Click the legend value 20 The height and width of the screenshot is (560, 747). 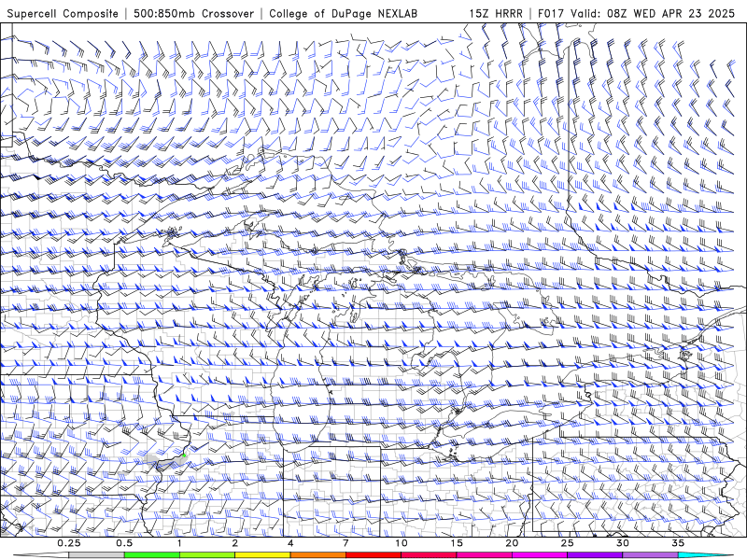512,543
